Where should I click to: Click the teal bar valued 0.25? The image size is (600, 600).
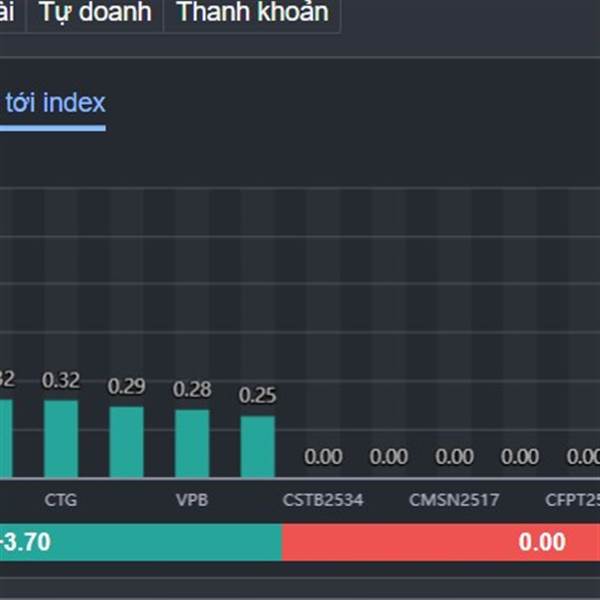click(257, 446)
